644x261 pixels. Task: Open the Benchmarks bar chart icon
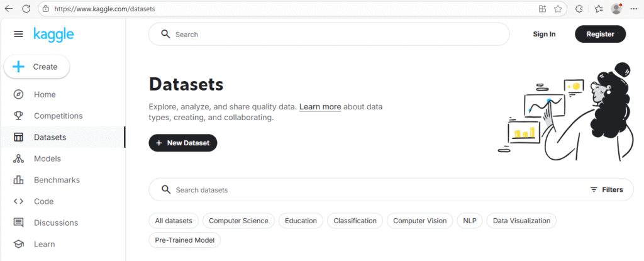(19, 180)
